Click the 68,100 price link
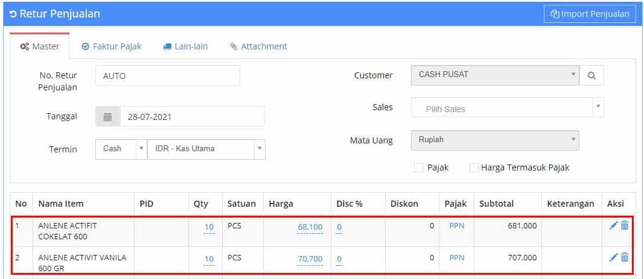Viewport: 644px width, 279px height. click(x=310, y=227)
